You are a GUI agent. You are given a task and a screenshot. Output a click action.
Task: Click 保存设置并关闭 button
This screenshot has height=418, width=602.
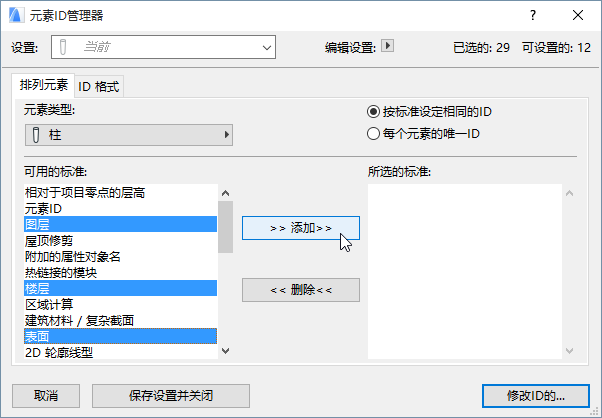click(169, 395)
